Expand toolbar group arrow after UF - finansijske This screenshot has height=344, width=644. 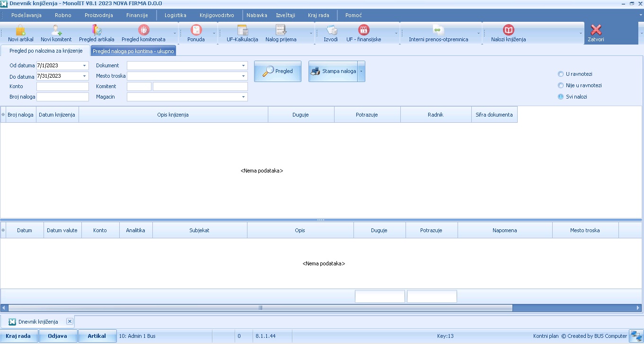397,33
